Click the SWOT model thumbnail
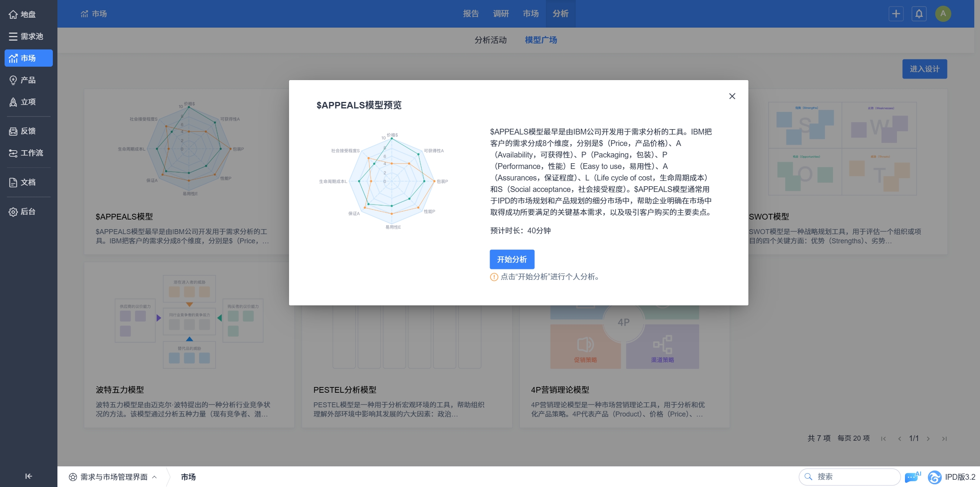This screenshot has width=980, height=487. tap(842, 149)
